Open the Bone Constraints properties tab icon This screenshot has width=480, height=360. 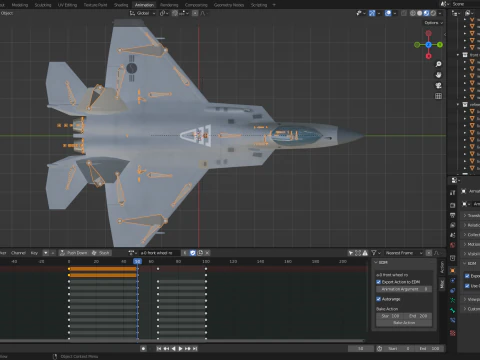452,320
